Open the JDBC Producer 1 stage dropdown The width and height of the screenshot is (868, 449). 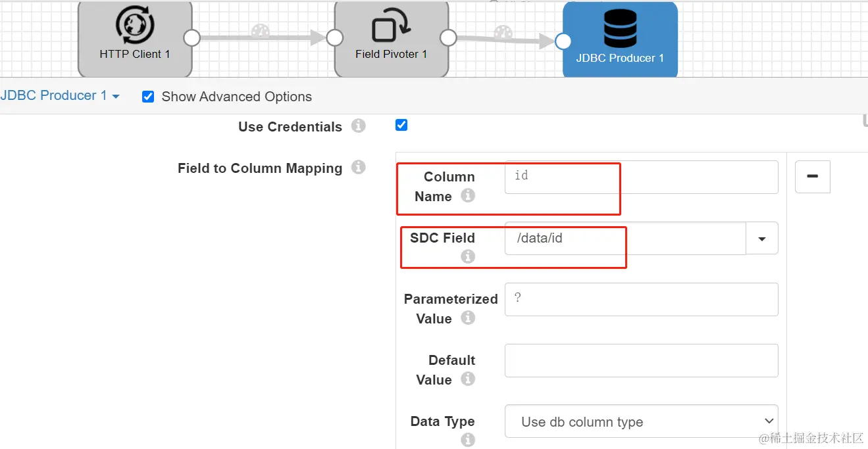[x=60, y=96]
